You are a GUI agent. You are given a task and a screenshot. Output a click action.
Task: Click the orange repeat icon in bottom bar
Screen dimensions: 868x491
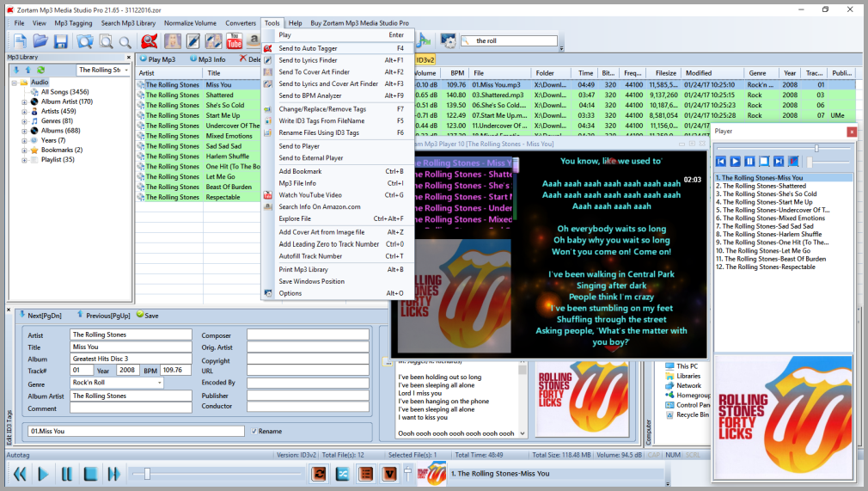tap(319, 473)
